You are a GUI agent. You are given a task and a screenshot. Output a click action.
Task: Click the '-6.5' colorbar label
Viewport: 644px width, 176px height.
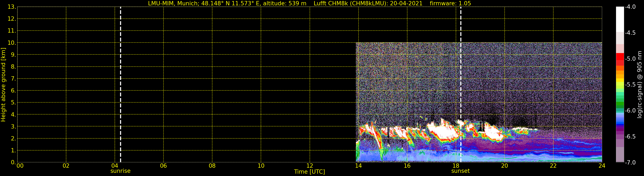630,136
